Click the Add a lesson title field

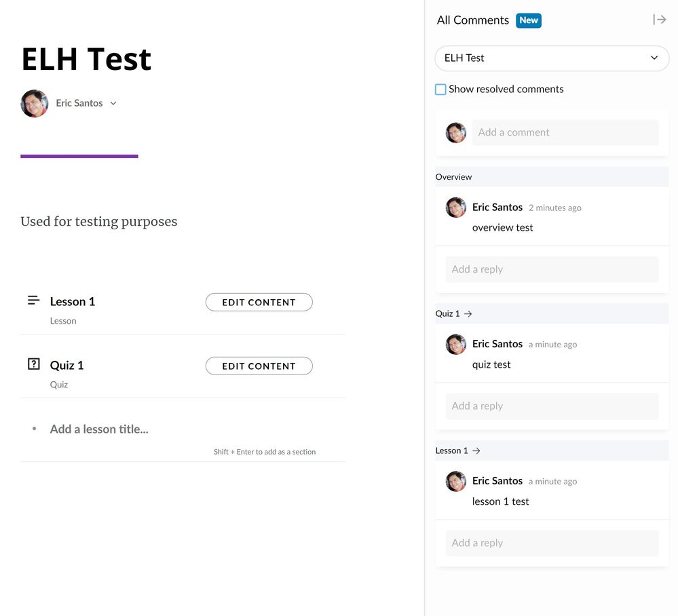point(99,429)
